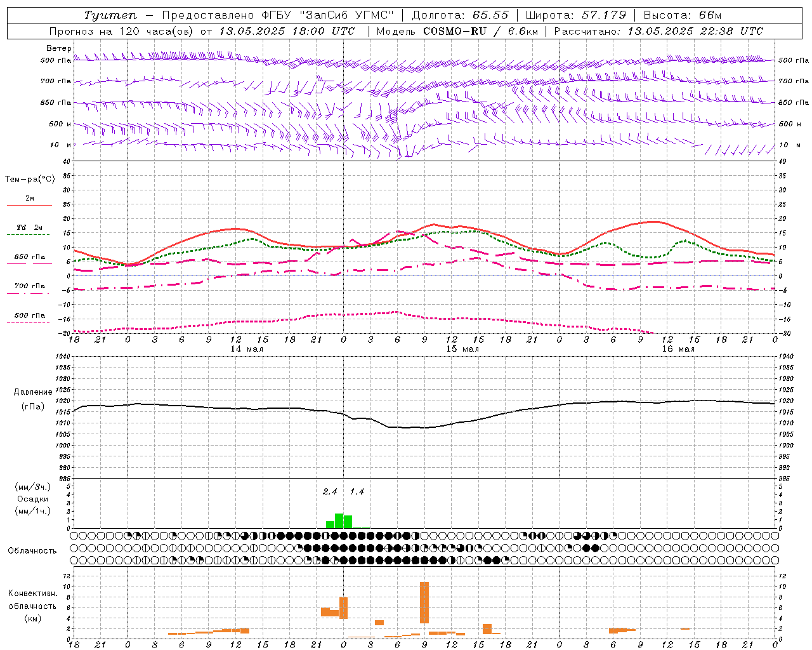Click the forecast start time 13.05.2025 18:00 UTC

click(287, 31)
